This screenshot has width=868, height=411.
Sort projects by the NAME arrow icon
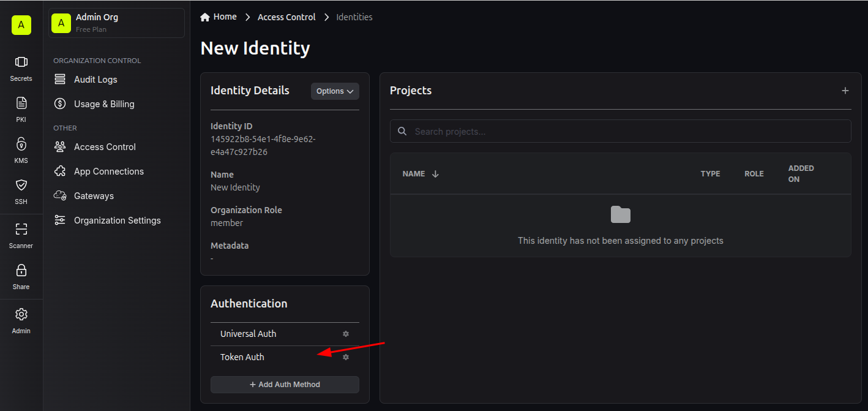[435, 174]
